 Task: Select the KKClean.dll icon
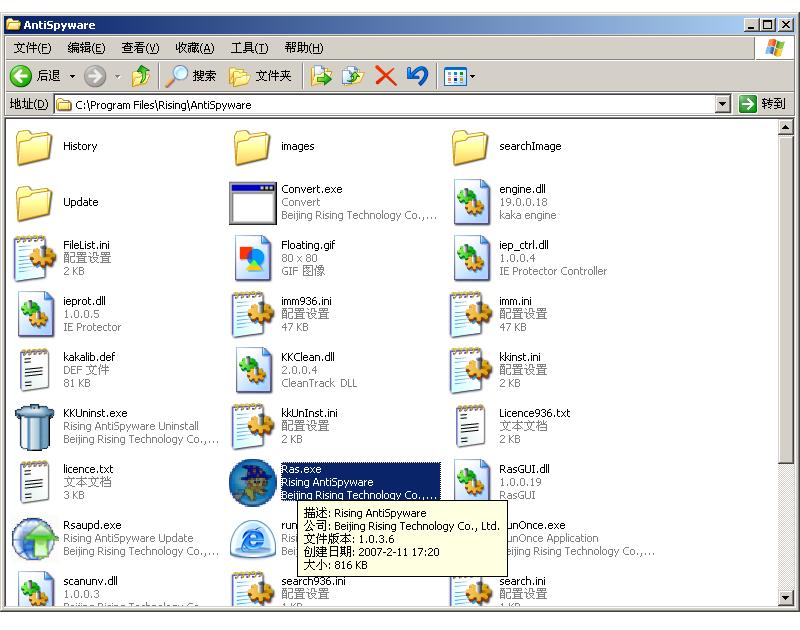tap(253, 370)
